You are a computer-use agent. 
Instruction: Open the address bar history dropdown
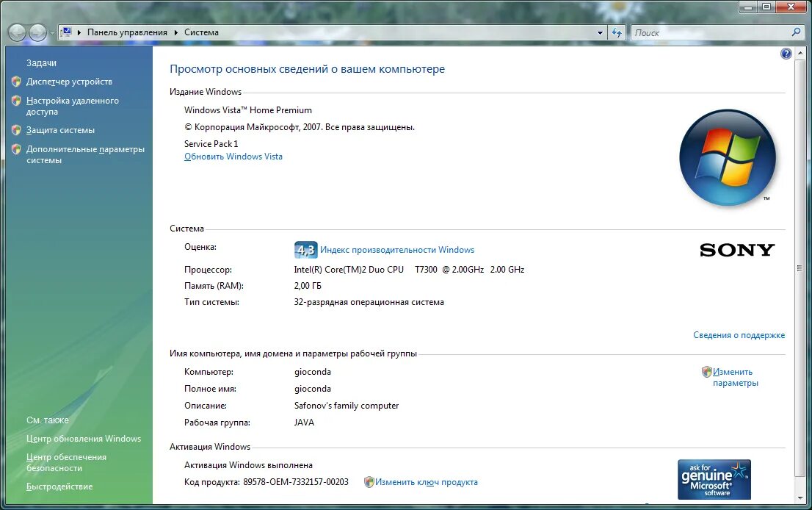pos(601,32)
